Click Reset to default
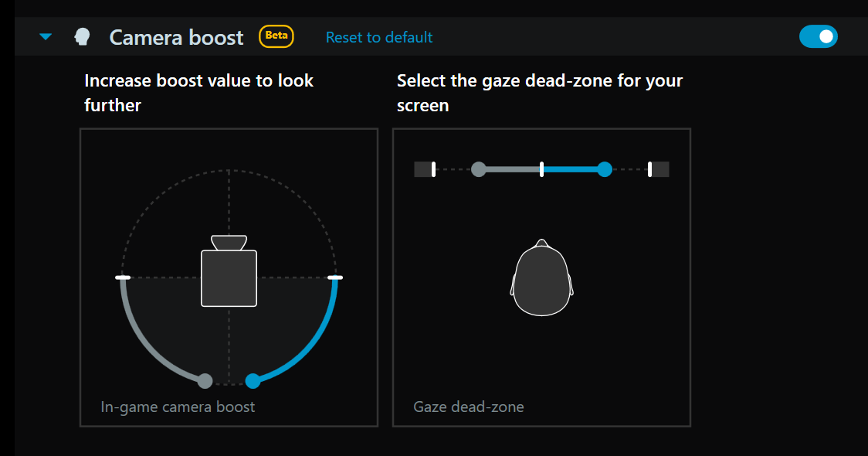868x456 pixels. click(378, 36)
